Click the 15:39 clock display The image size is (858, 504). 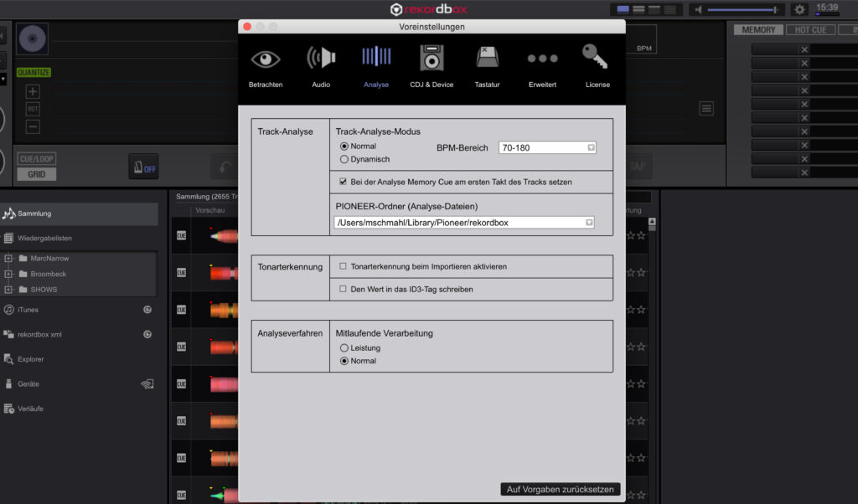click(x=827, y=8)
